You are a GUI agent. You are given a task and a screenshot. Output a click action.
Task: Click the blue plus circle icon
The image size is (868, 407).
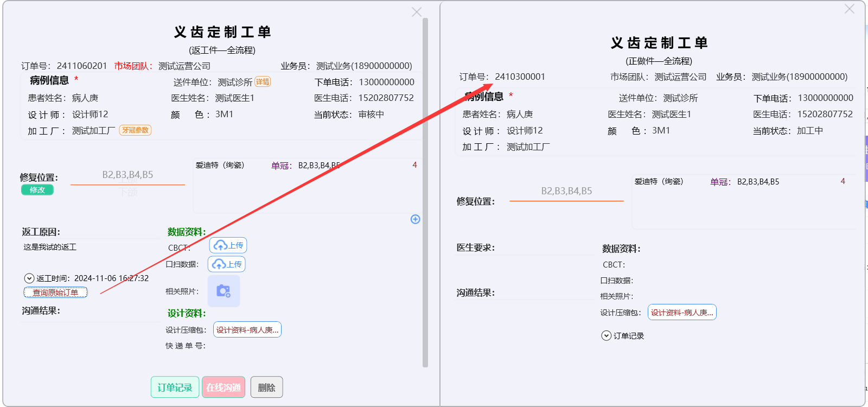416,219
